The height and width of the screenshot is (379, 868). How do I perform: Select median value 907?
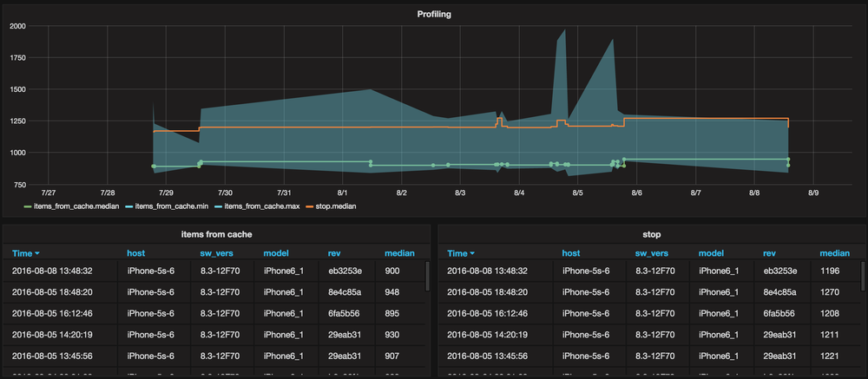pyautogui.click(x=392, y=356)
